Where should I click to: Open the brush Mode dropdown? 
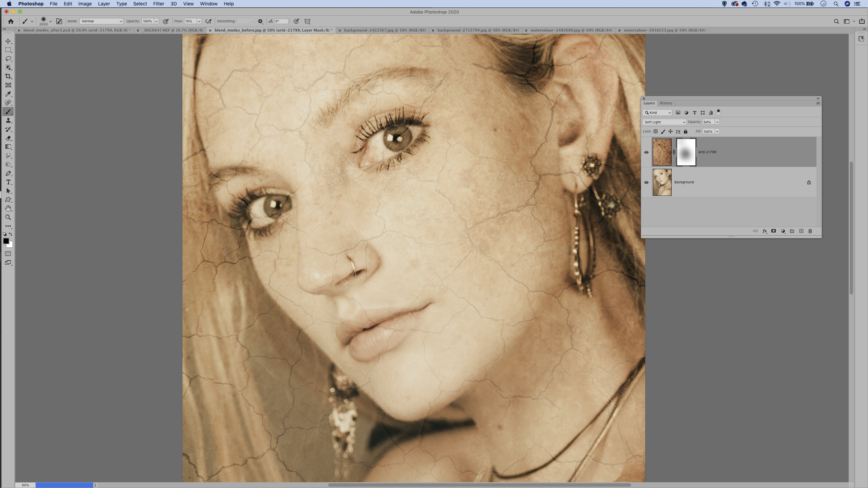coord(101,21)
